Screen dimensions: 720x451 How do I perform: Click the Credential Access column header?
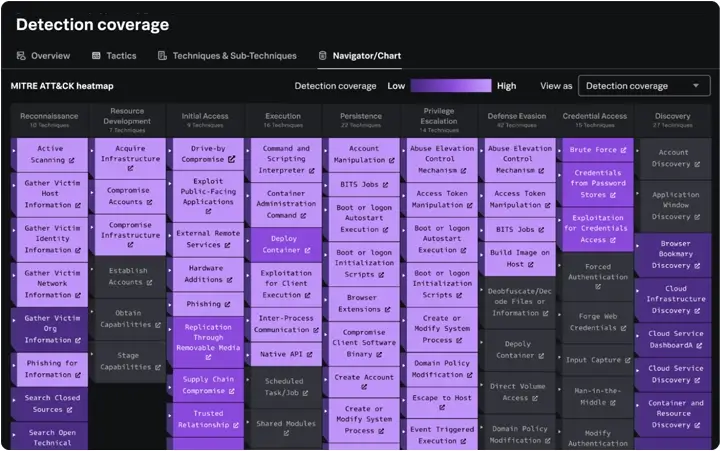(x=594, y=119)
